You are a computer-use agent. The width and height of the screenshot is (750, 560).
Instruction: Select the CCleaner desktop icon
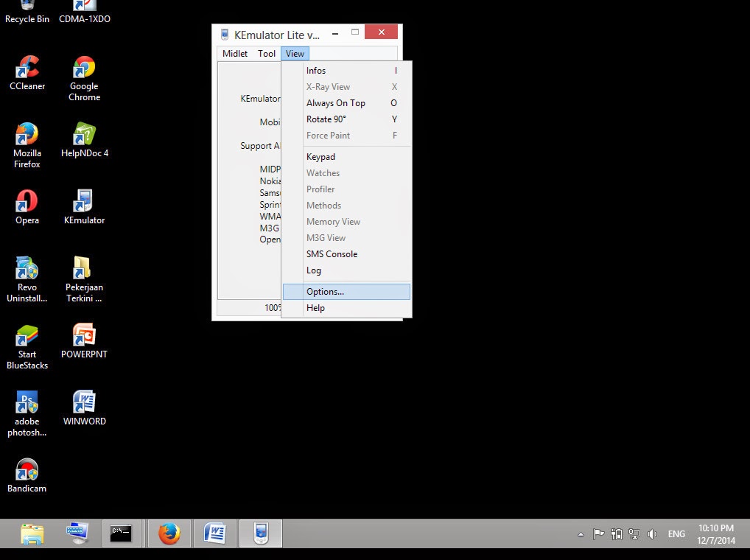[x=27, y=73]
